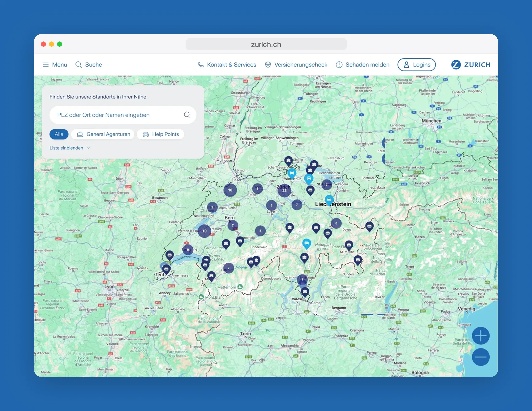Screen dimensions: 532x411
Task: Click the Lyon map label
Action: pyautogui.click(x=109, y=287)
